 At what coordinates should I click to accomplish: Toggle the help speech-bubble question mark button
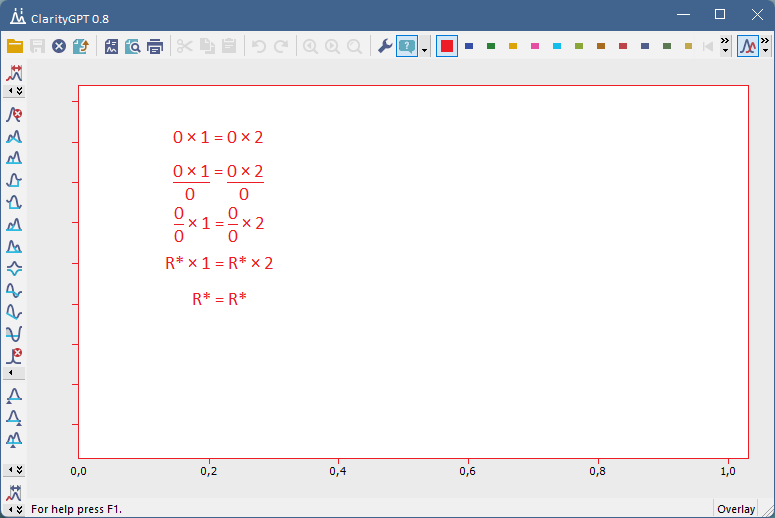(x=407, y=46)
